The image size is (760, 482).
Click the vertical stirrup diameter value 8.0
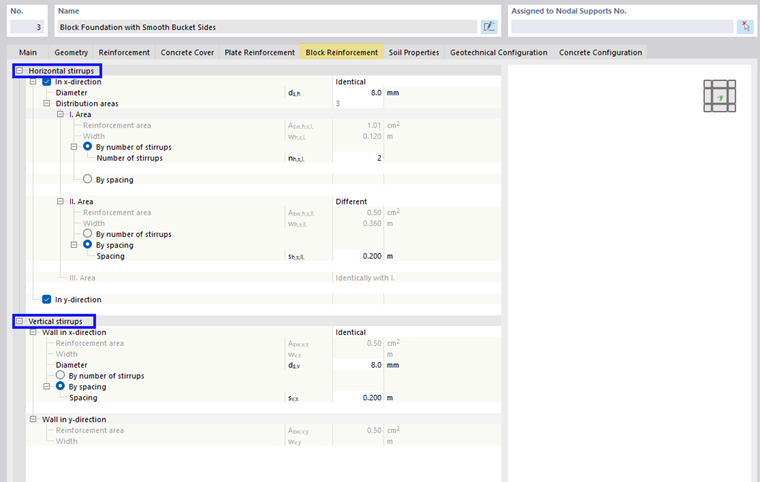[358, 365]
